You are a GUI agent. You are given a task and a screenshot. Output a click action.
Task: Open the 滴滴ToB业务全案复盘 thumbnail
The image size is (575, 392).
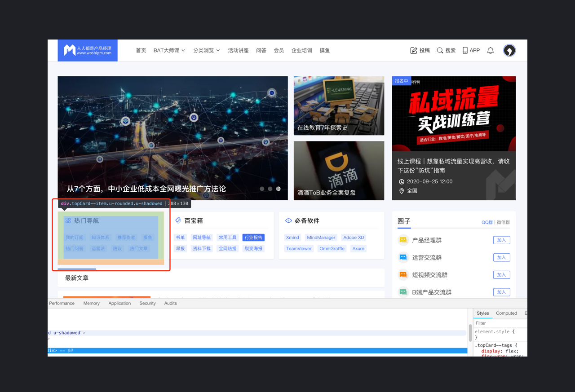(339, 171)
